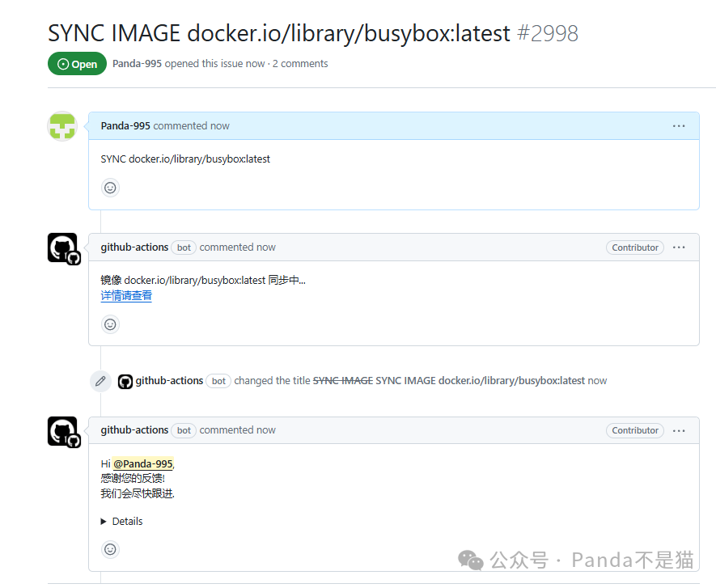Viewport: 716px width, 588px height.
Task: Click Contributor badge on feedback comment
Action: pyautogui.click(x=635, y=430)
